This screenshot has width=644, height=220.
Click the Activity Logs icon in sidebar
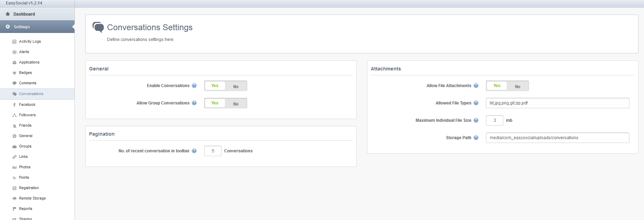[x=14, y=42]
